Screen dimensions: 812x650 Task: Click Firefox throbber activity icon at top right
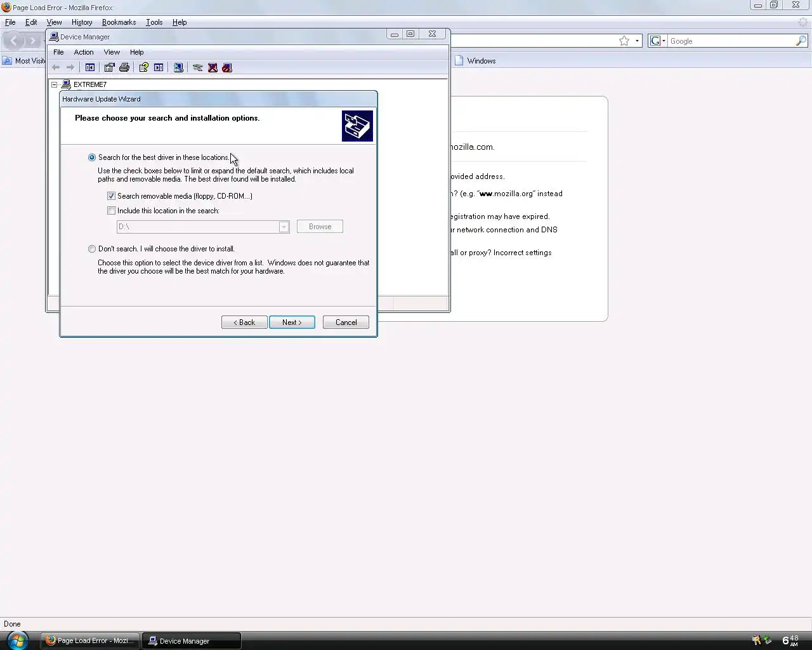tap(802, 22)
